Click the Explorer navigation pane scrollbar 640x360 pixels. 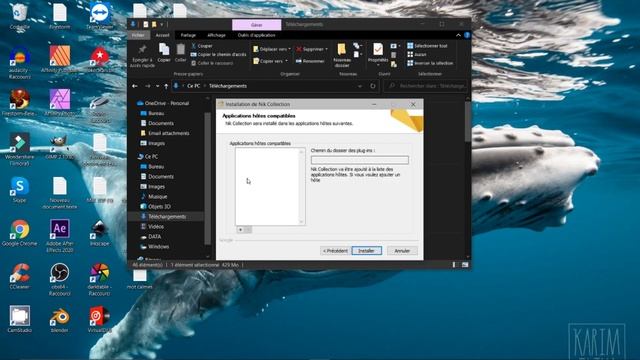coord(207,178)
